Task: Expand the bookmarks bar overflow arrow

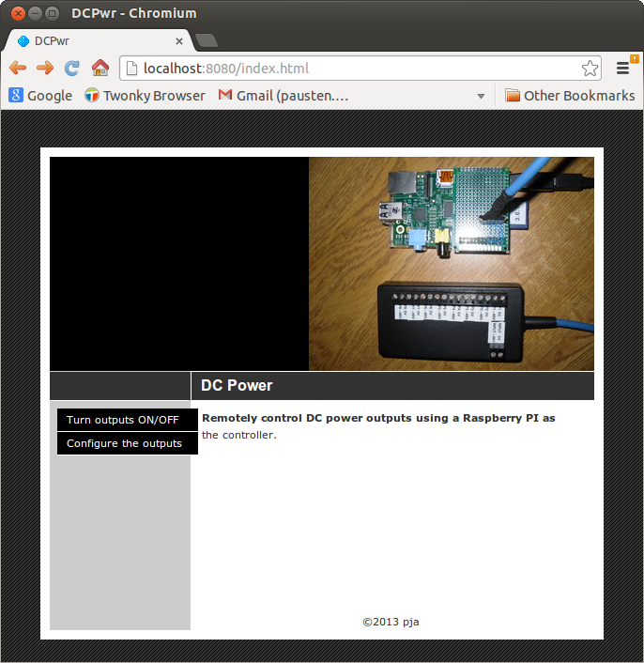Action: pos(482,96)
